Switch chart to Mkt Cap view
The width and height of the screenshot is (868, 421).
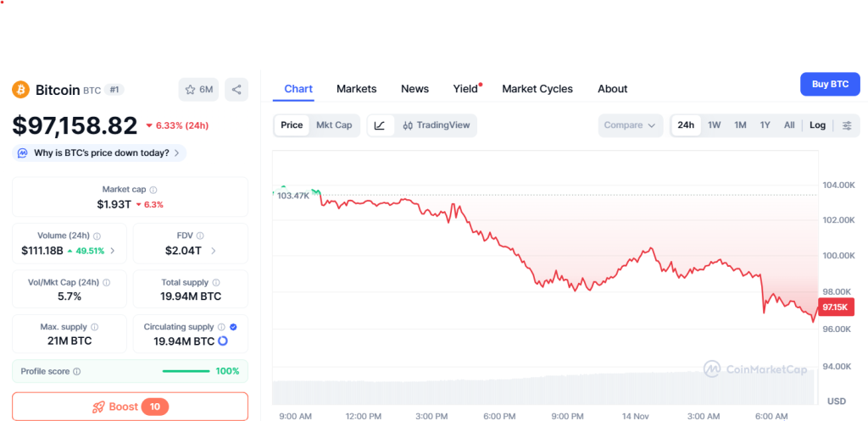(x=334, y=125)
